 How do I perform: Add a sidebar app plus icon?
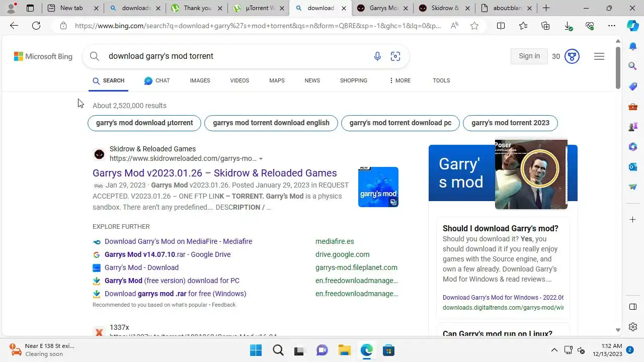633,220
